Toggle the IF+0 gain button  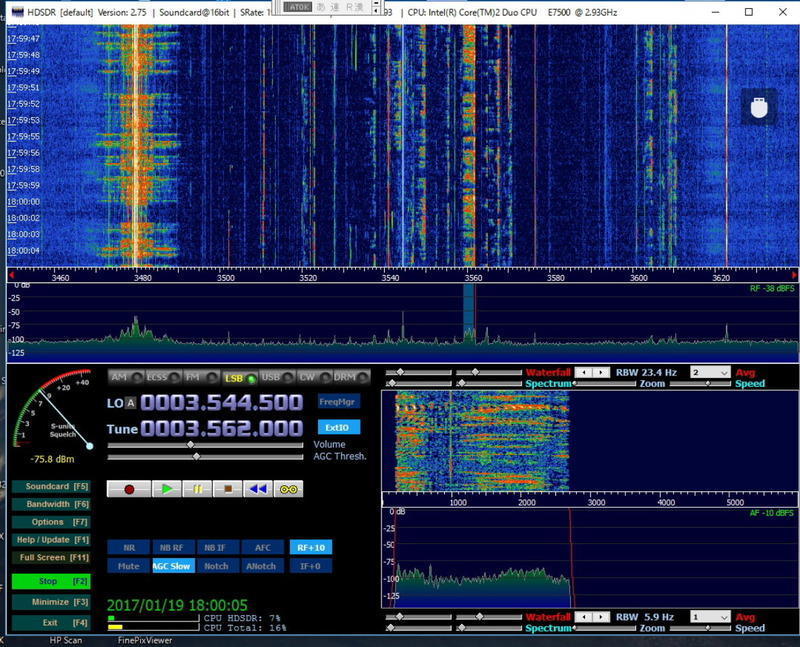310,566
